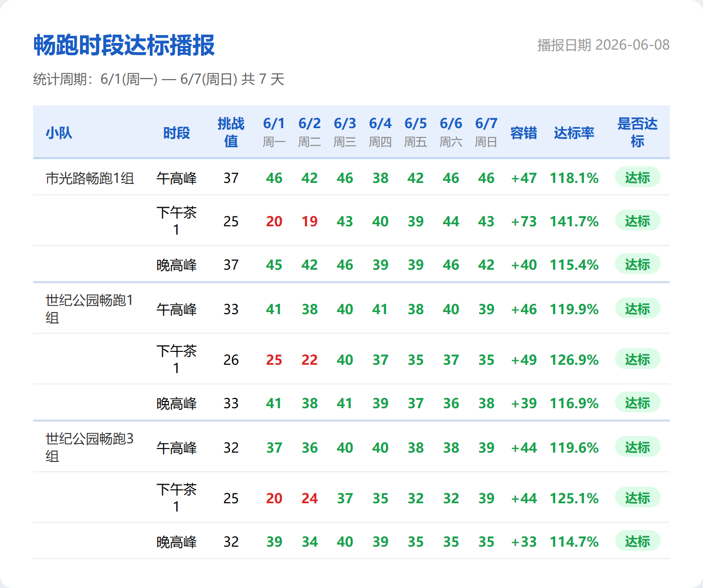Click the 45 value under 6/1
Viewport: 703px width, 588px height.
(x=274, y=265)
